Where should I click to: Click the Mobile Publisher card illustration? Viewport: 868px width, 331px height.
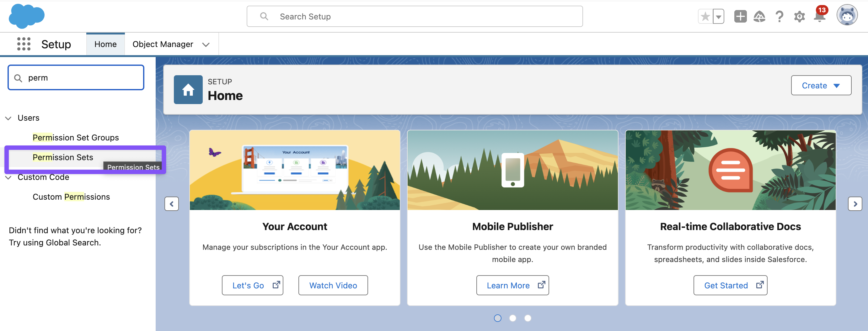[512, 170]
